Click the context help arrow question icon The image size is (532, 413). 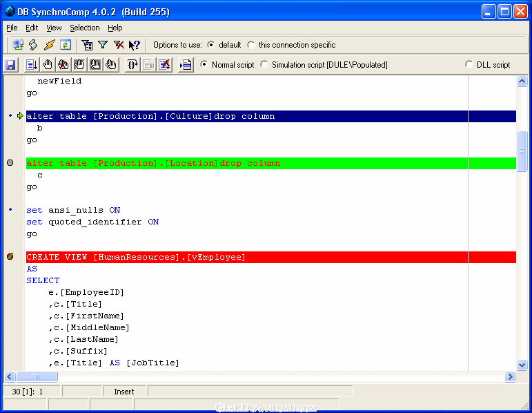(135, 45)
